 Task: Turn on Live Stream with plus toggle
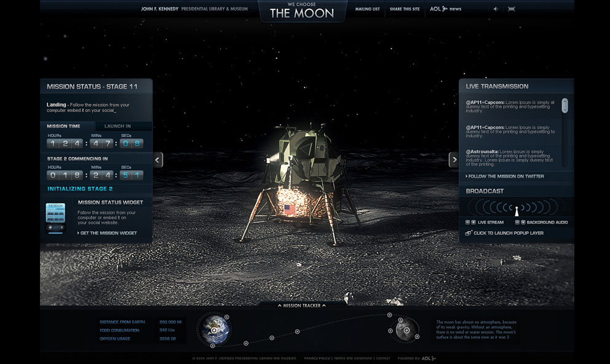473,222
